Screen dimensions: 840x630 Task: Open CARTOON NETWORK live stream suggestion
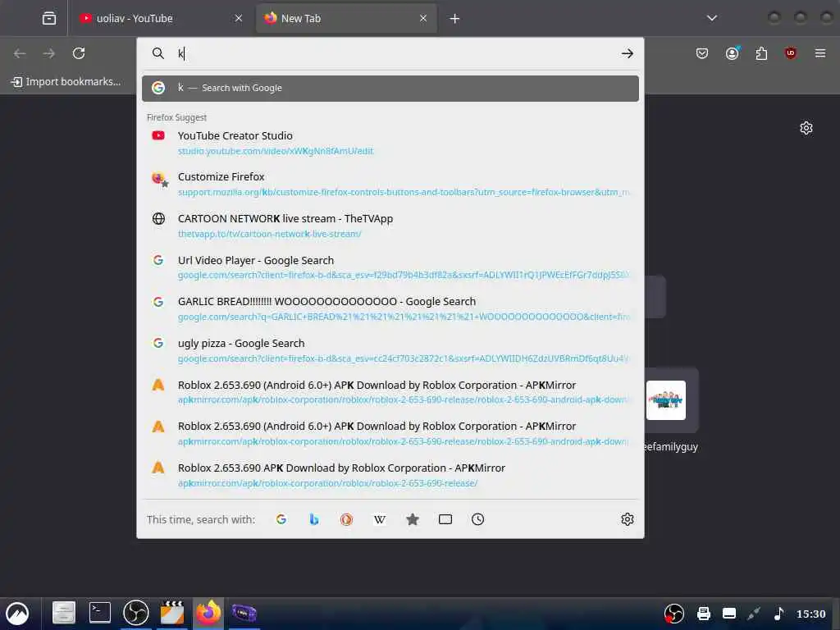point(390,226)
